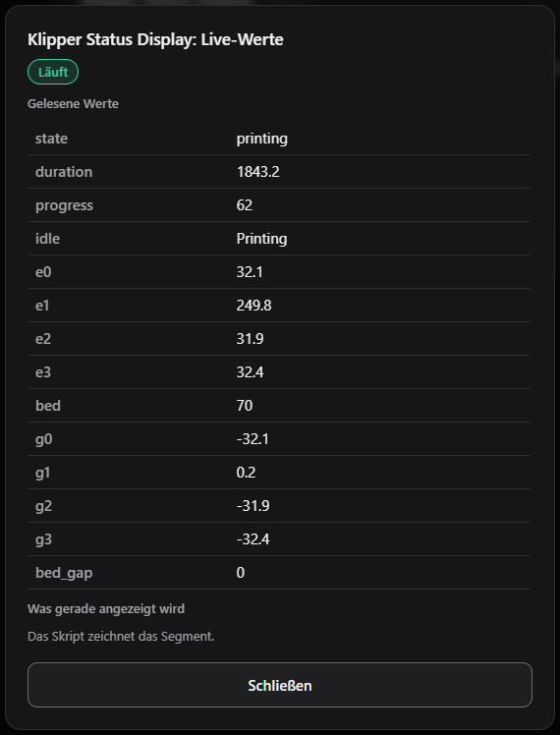This screenshot has width=560, height=735.
Task: Click the state row value printing
Action: [262, 139]
